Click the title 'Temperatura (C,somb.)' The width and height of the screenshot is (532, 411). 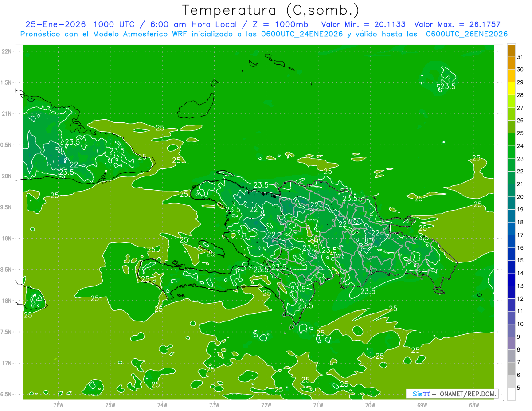tap(271, 10)
